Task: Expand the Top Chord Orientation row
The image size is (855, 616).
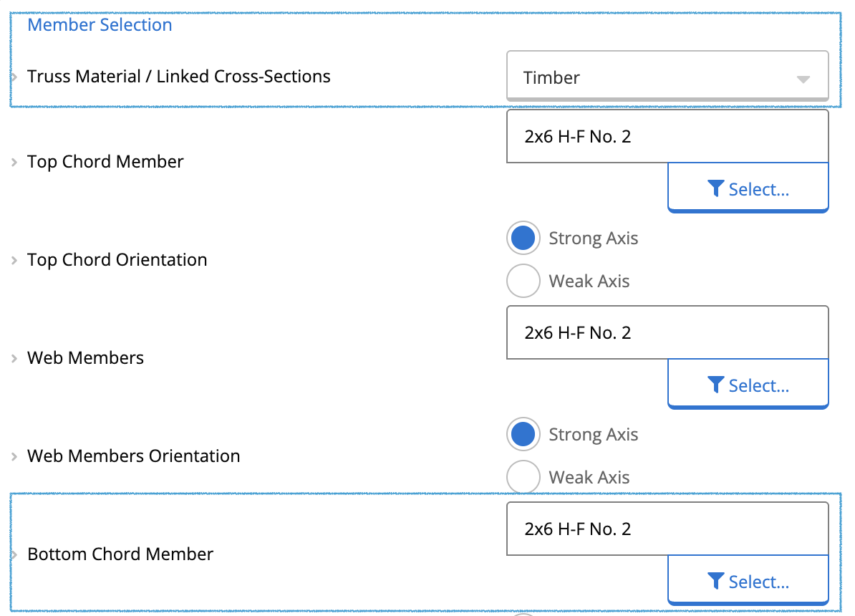Action: point(13,260)
